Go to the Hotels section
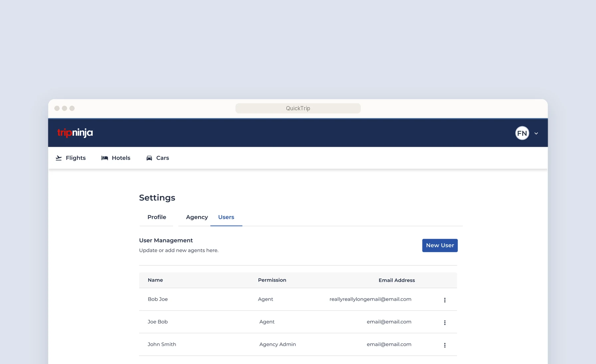596x364 pixels. (116, 158)
